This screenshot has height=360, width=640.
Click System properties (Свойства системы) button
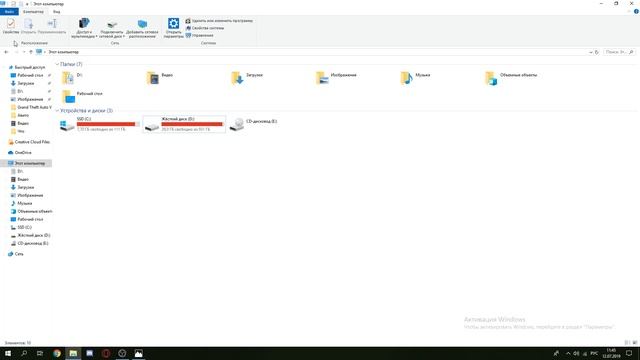pos(204,28)
